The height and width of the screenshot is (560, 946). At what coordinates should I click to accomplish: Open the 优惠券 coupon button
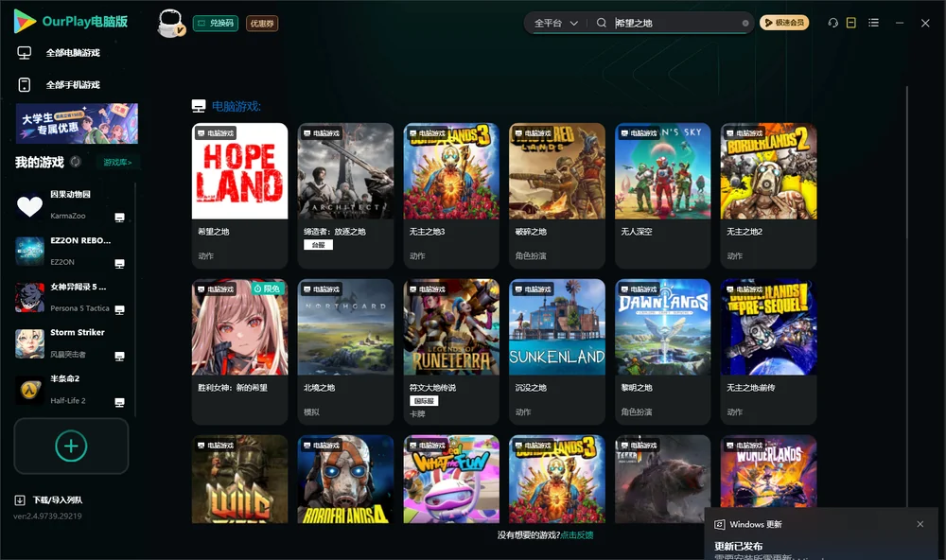tap(262, 24)
